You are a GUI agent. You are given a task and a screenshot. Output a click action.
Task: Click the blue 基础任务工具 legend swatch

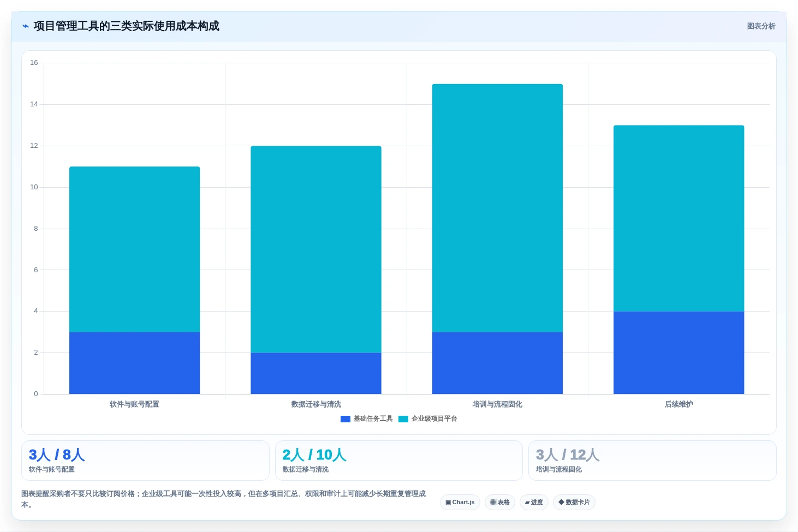[346, 419]
